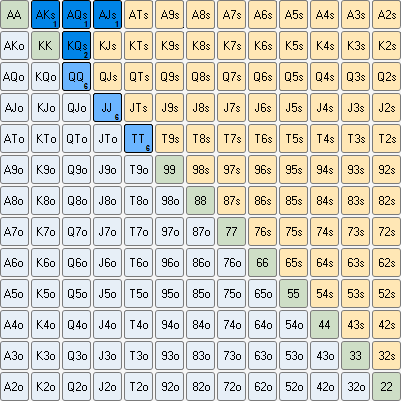The width and height of the screenshot is (401, 401).
Task: Select the A2o offsuit cell
Action: tap(14, 387)
